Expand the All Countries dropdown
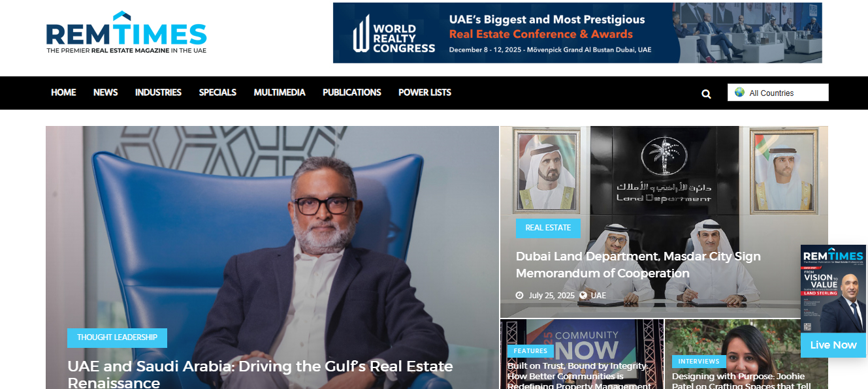 click(778, 93)
